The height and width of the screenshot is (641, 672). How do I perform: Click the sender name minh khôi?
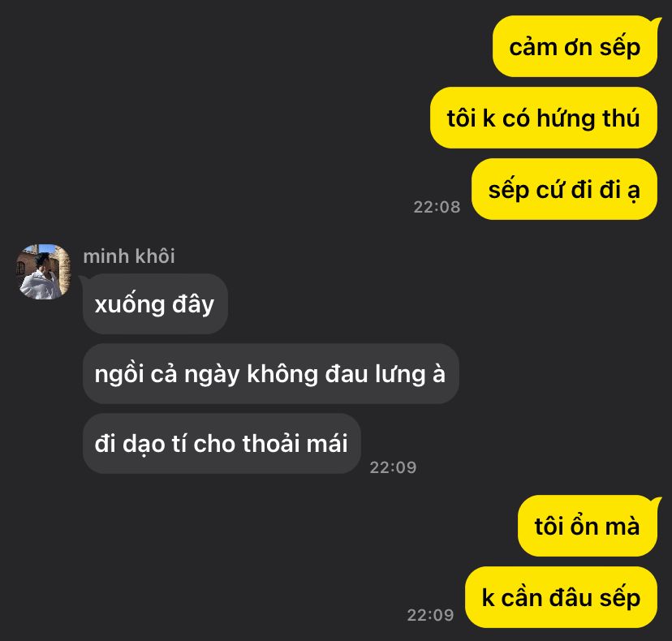tap(129, 256)
